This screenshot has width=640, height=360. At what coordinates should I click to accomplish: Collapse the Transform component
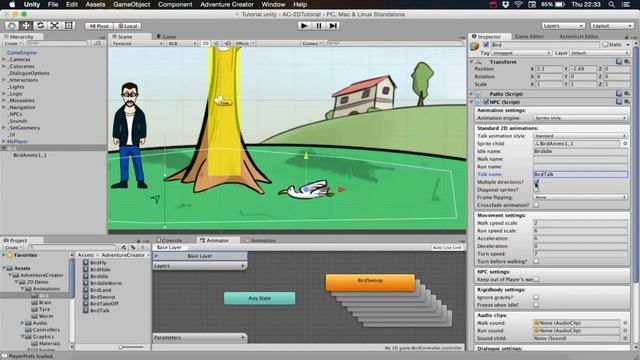472,62
